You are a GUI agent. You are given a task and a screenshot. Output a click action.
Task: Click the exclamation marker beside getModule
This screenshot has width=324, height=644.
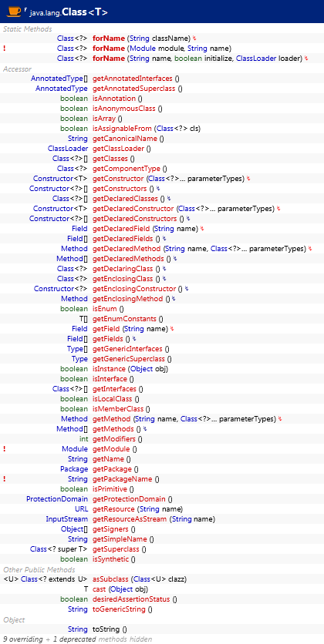pyautogui.click(x=4, y=449)
